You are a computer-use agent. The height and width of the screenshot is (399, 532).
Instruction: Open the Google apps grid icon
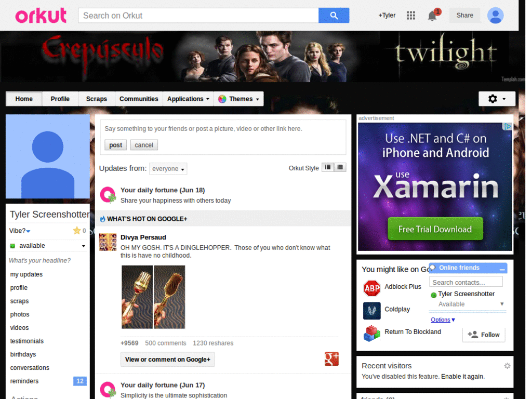(411, 15)
